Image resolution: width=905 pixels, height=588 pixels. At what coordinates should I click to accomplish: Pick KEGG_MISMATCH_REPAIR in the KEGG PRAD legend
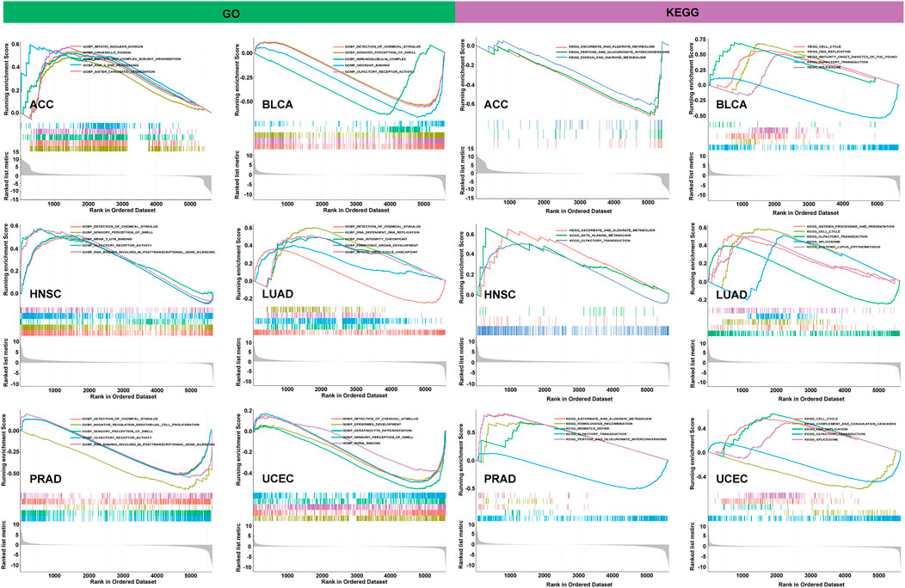(x=588, y=429)
